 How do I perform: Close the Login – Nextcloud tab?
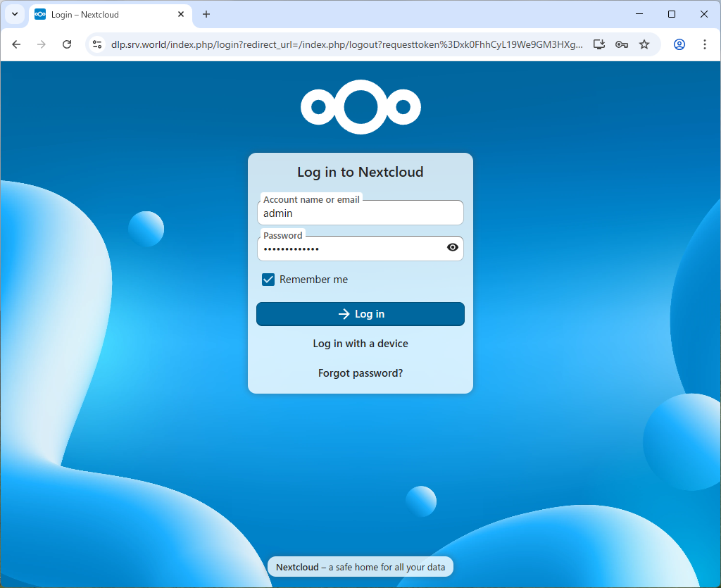[181, 14]
